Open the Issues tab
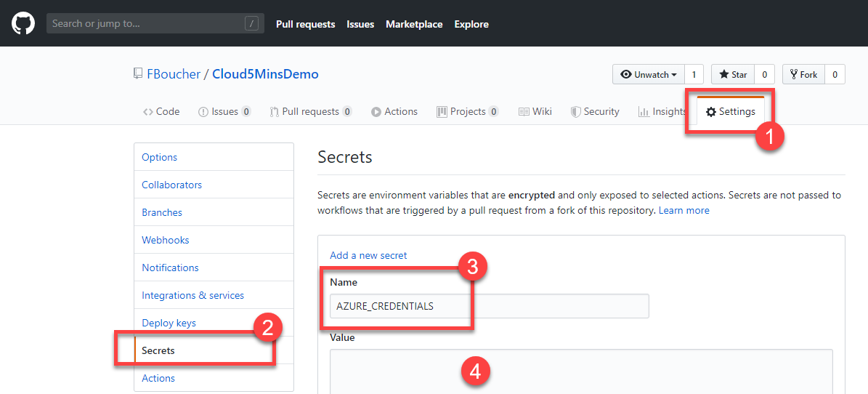 (224, 111)
